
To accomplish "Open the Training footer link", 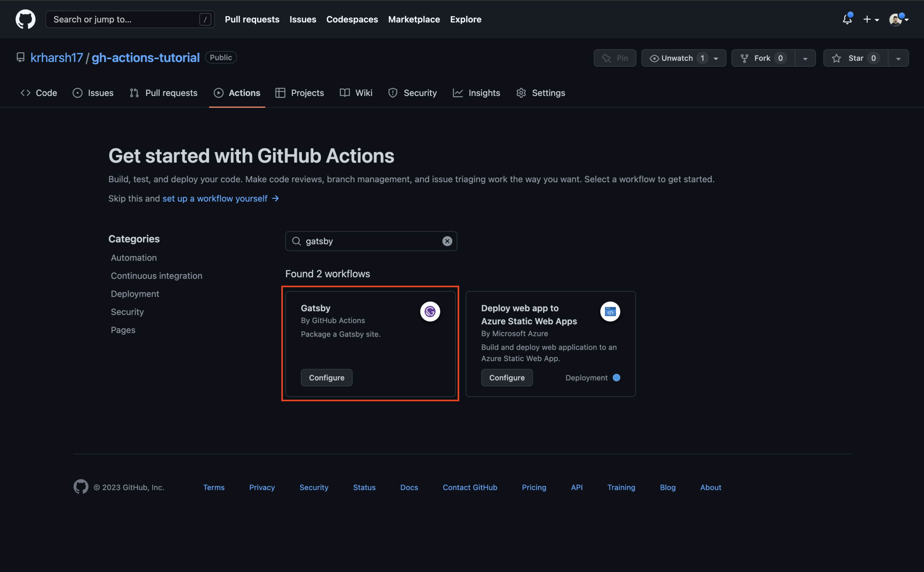I will (x=621, y=487).
